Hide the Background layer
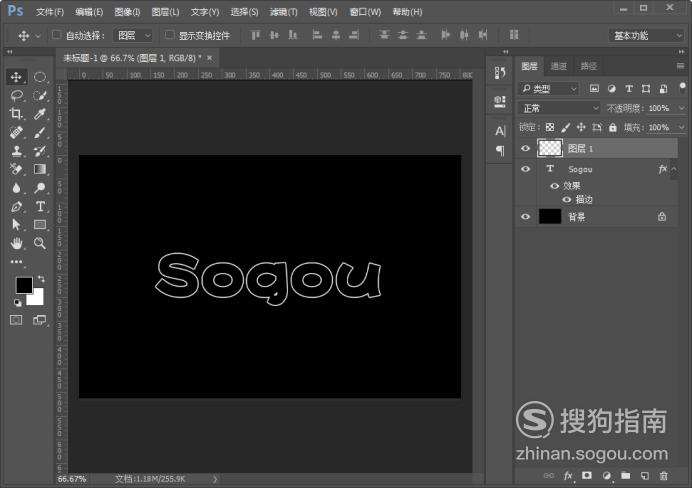 pos(525,217)
